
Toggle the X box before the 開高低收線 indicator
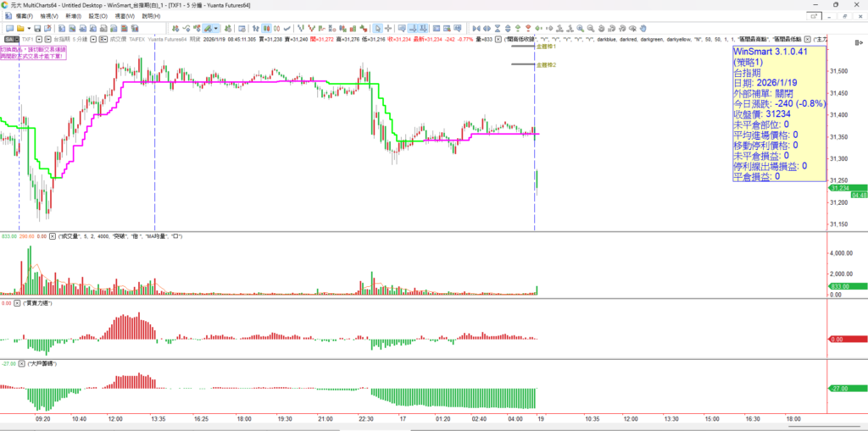point(498,40)
